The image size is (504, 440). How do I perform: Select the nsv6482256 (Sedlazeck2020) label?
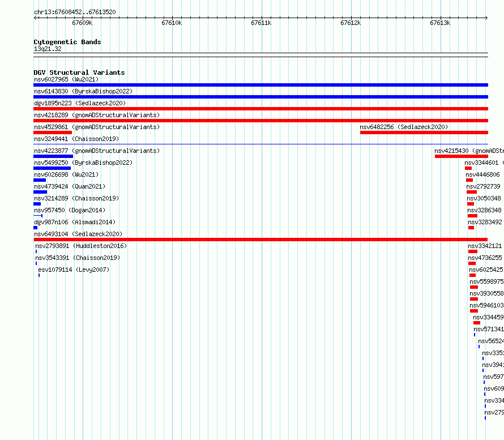point(404,127)
